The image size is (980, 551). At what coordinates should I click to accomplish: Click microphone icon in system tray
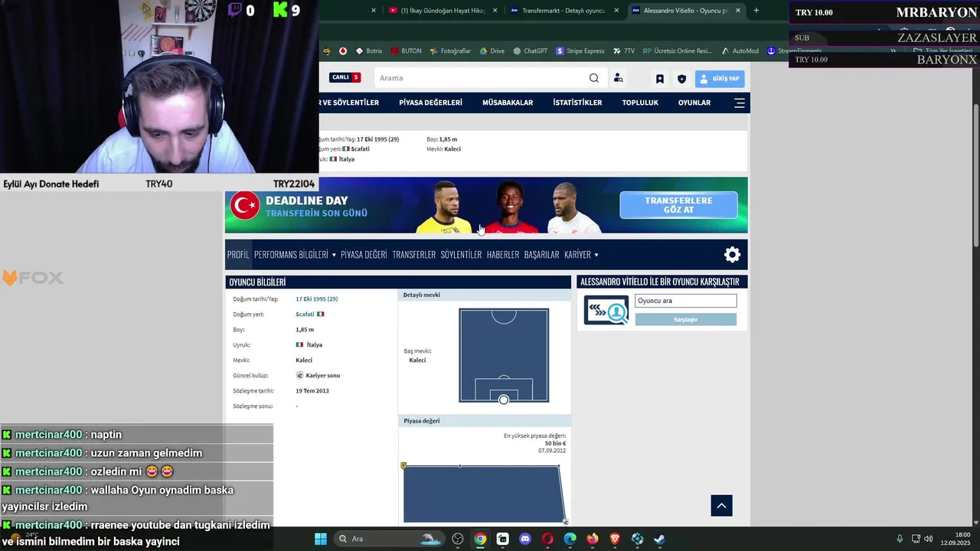[900, 539]
